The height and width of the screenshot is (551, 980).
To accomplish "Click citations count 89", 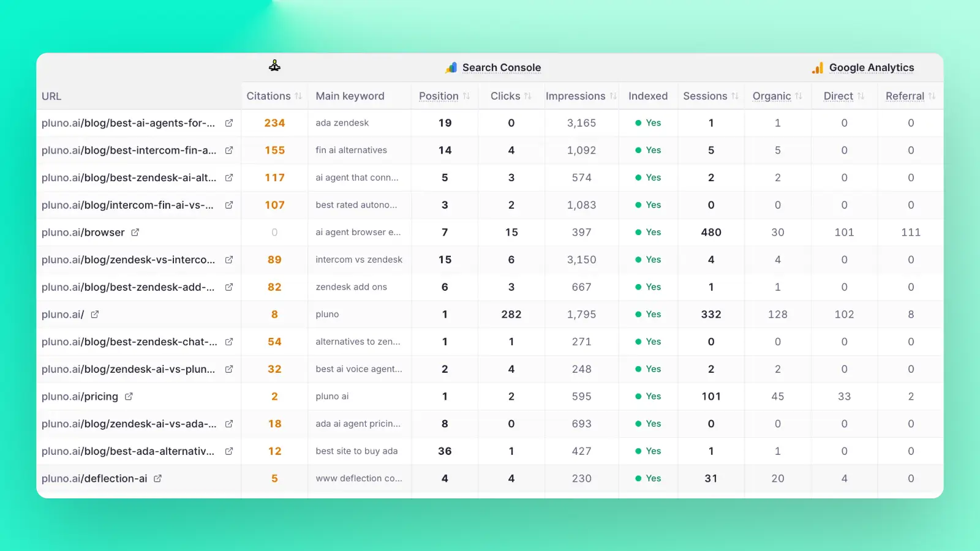I will (x=274, y=260).
